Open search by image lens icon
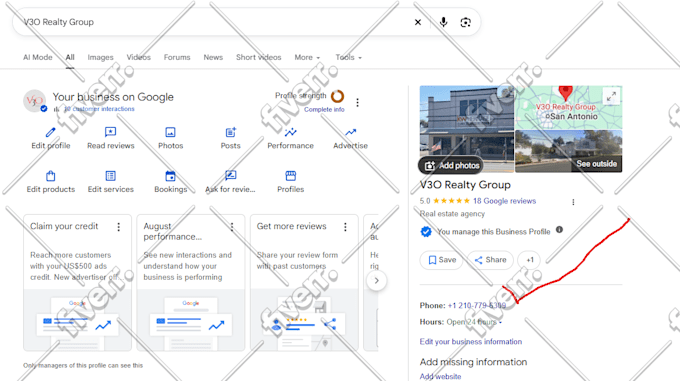The height and width of the screenshot is (381, 680). click(465, 22)
